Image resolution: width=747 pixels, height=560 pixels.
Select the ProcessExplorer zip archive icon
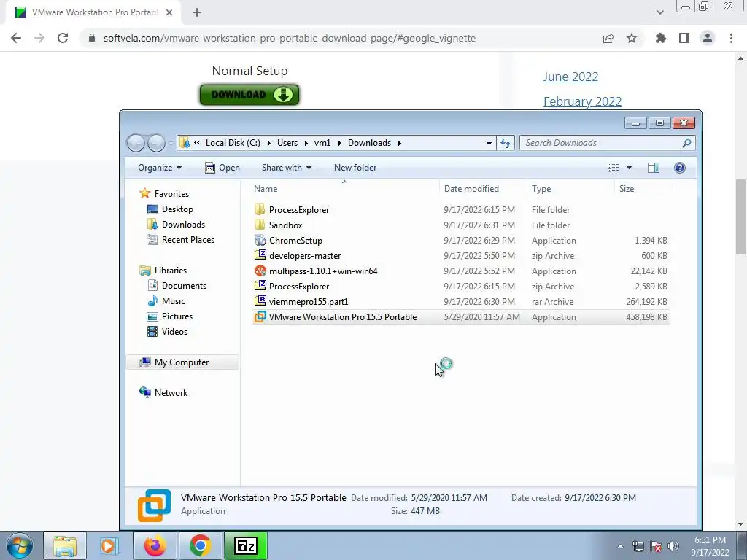(260, 286)
